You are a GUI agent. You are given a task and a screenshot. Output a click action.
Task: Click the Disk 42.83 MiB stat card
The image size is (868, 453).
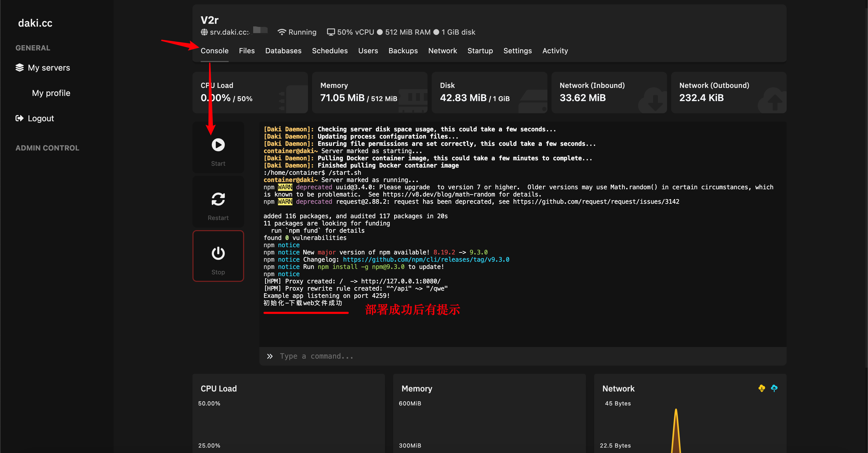point(489,92)
